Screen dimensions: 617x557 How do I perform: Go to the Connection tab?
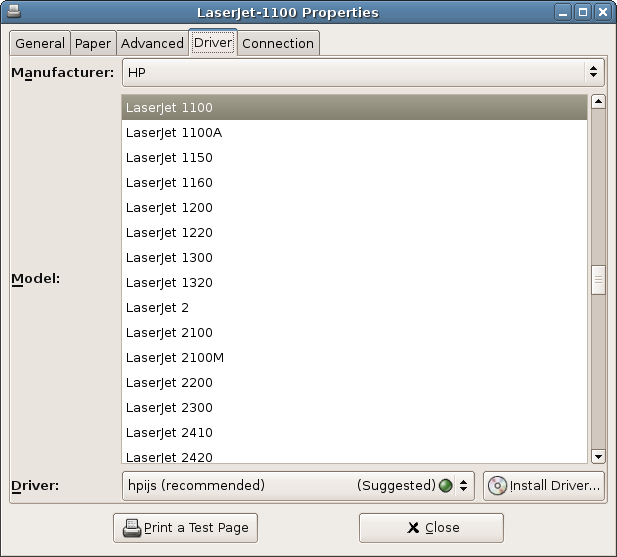click(278, 43)
